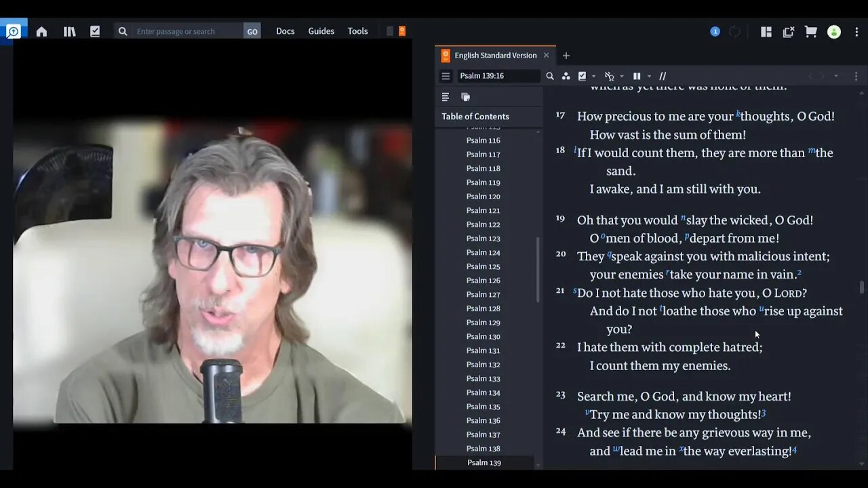Click the sync status circular icon
The width and height of the screenshot is (868, 488).
coord(734,31)
